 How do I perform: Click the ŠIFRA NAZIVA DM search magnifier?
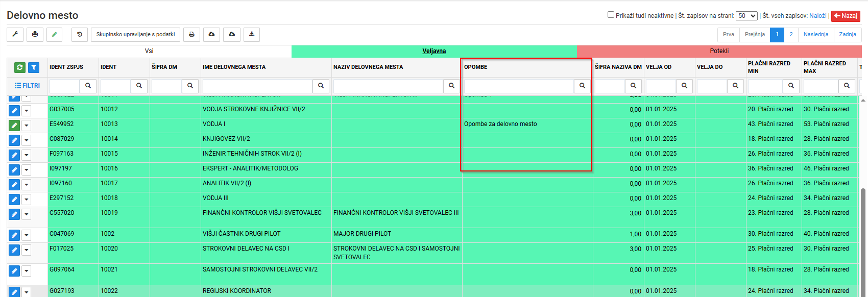(634, 86)
